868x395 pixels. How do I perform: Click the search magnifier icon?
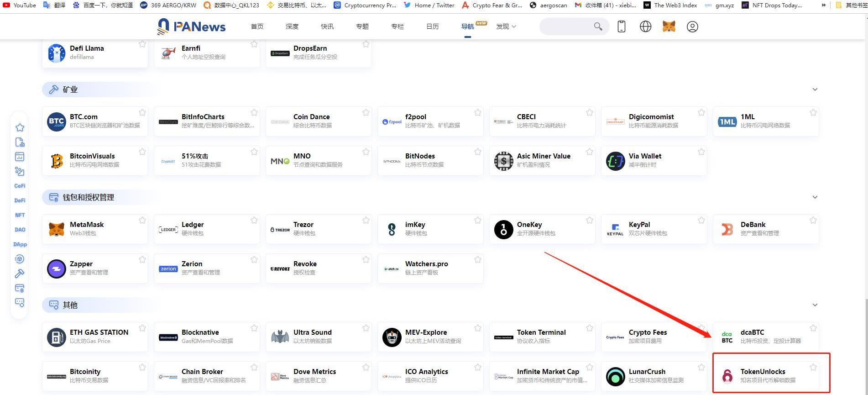(598, 26)
